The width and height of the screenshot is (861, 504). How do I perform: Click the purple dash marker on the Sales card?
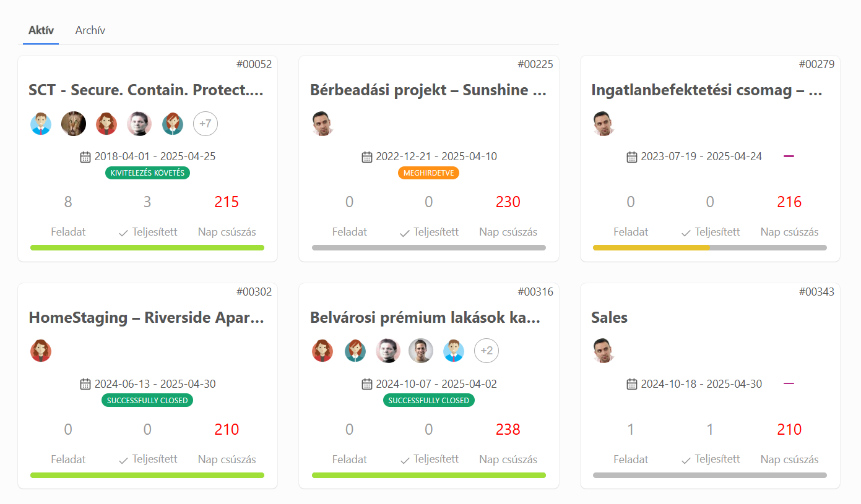(789, 383)
